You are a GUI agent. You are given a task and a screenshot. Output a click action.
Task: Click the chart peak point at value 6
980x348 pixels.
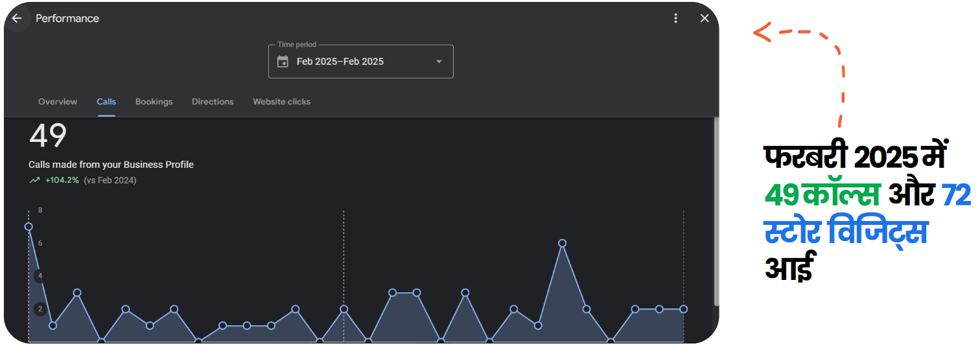tap(562, 243)
